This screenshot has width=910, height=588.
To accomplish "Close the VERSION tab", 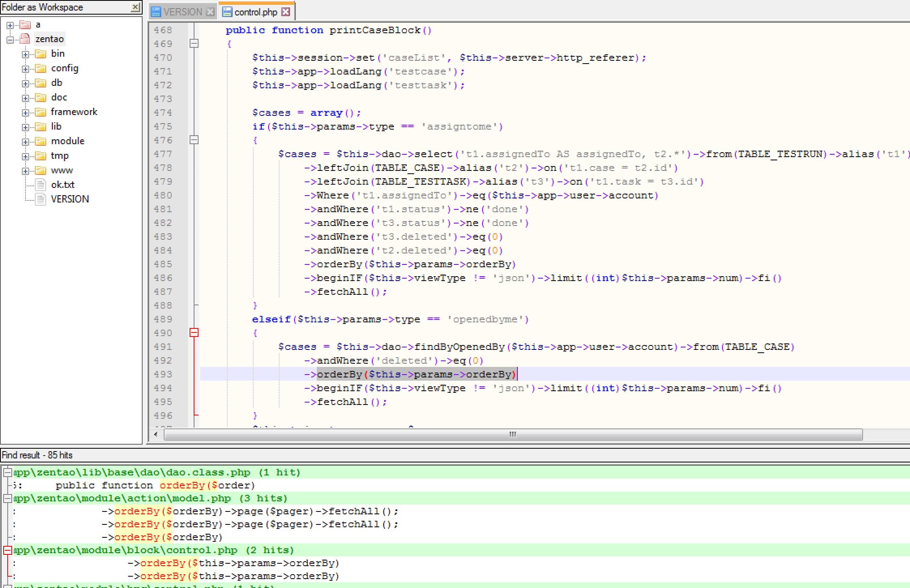I will coord(210,12).
